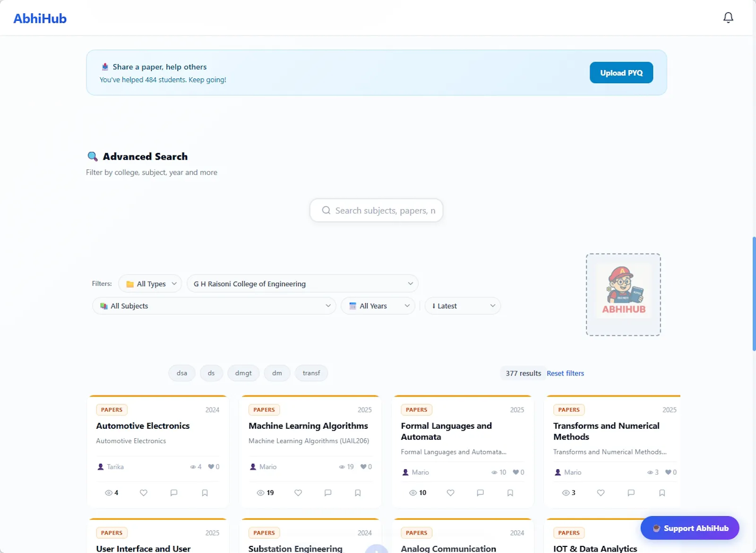Click the views eye showing 19
Screen dimensions: 756x553
pos(265,493)
